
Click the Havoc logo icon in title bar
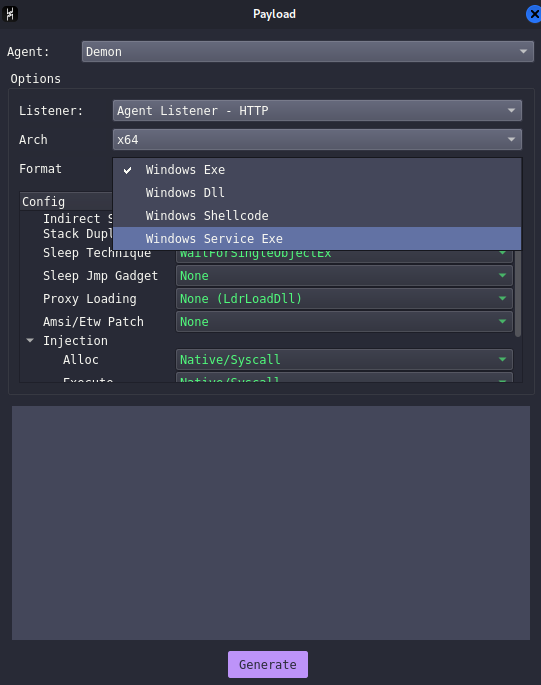coord(10,14)
